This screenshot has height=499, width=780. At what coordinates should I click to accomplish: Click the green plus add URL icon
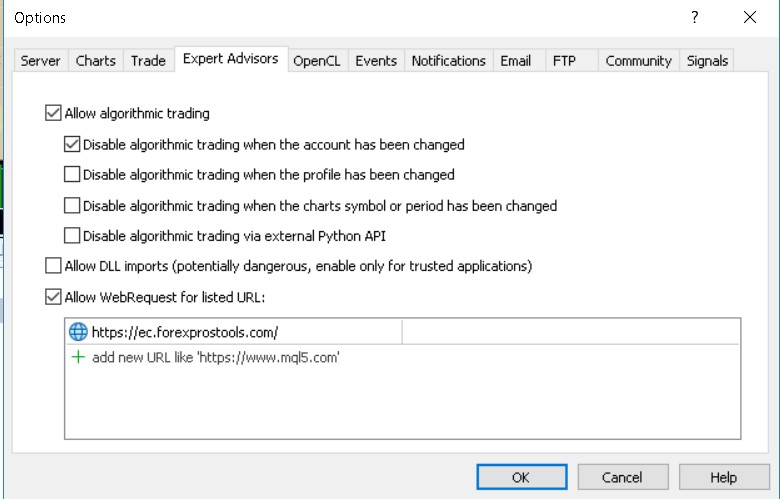(x=78, y=357)
